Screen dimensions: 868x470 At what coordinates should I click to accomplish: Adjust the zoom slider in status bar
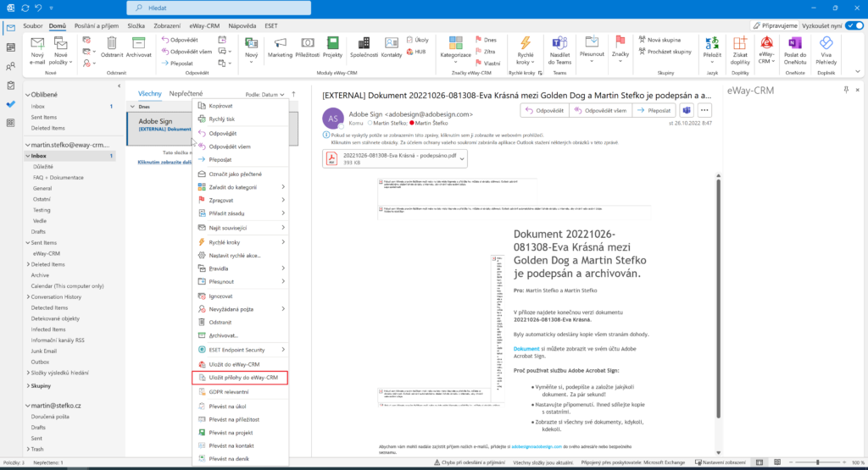pyautogui.click(x=818, y=462)
